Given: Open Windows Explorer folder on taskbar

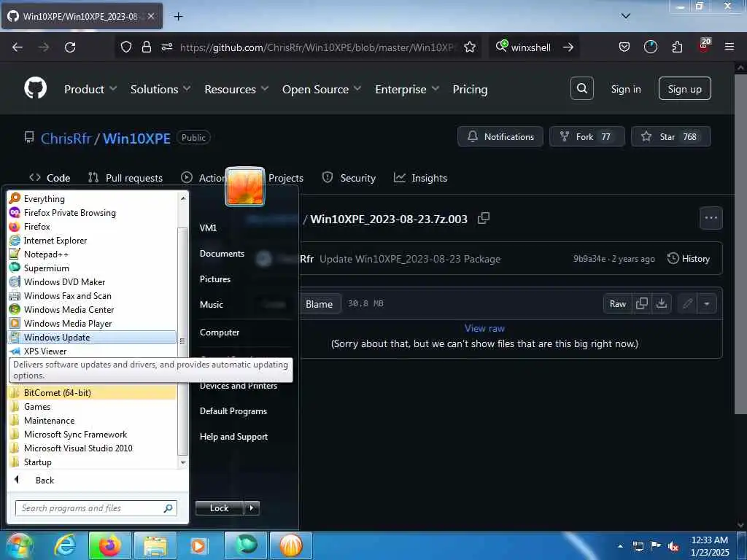Looking at the screenshot, I should [155, 545].
